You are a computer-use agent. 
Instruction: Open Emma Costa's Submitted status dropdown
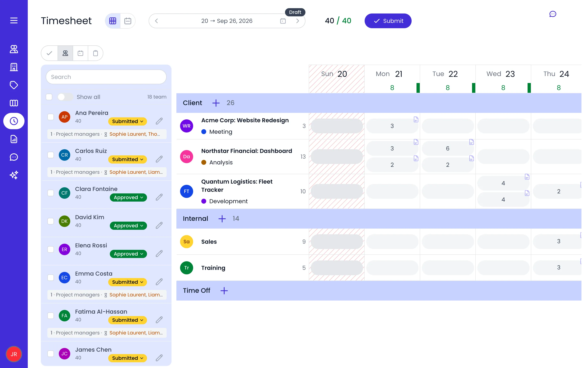tap(128, 282)
